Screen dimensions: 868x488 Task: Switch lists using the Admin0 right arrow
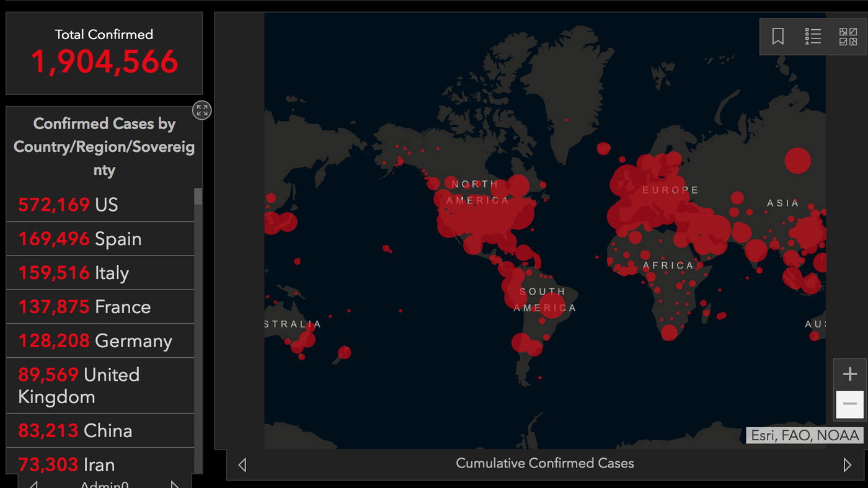tap(175, 484)
